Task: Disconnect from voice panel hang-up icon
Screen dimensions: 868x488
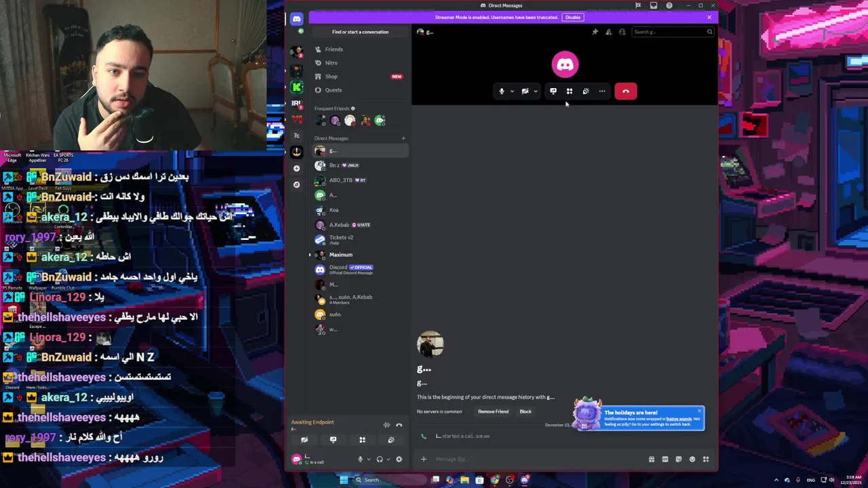Action: tap(399, 425)
